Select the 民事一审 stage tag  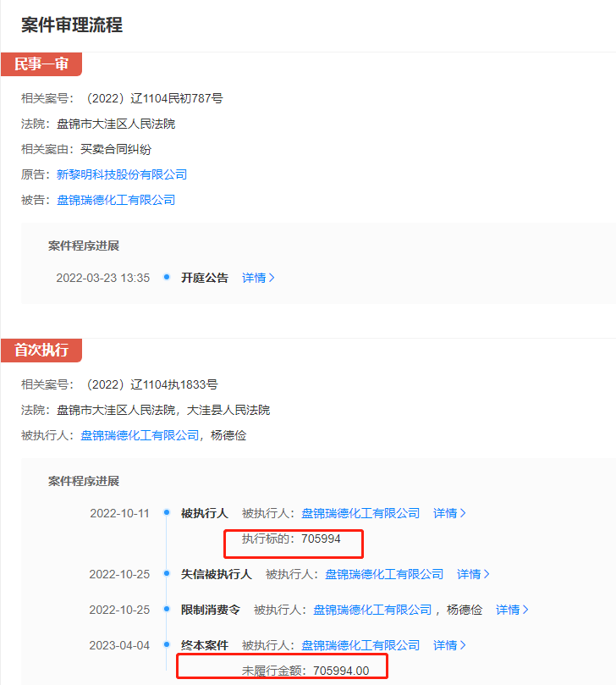coord(41,64)
